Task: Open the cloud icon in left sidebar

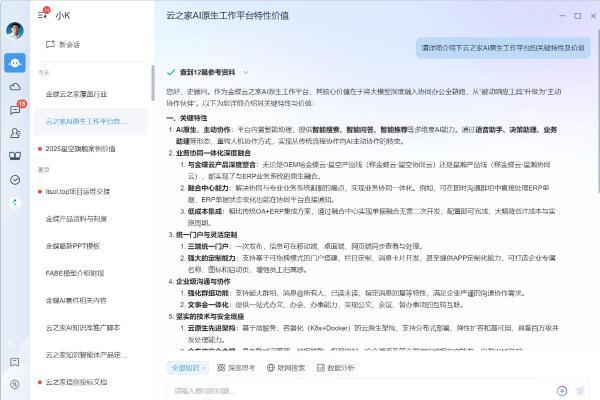Action: (15, 87)
